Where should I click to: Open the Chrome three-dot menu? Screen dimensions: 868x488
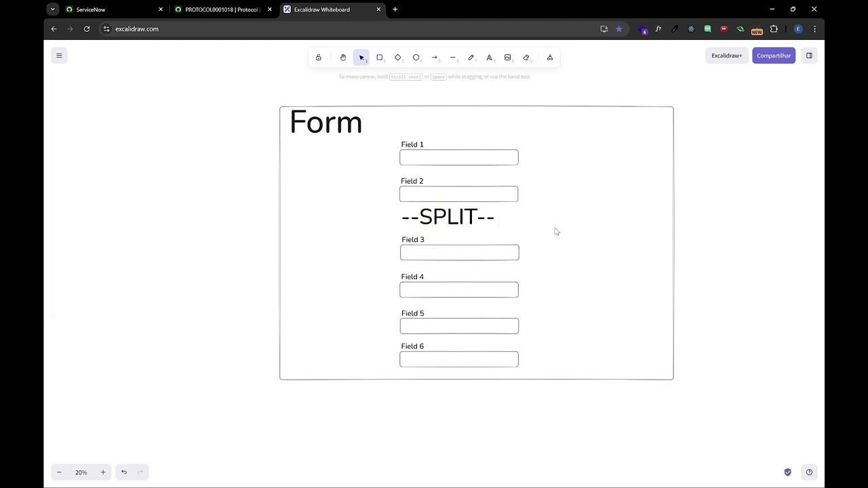pos(814,29)
